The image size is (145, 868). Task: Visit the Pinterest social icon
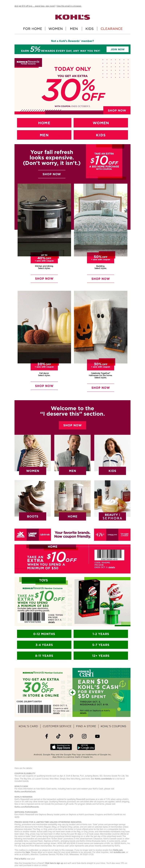[71, 736]
